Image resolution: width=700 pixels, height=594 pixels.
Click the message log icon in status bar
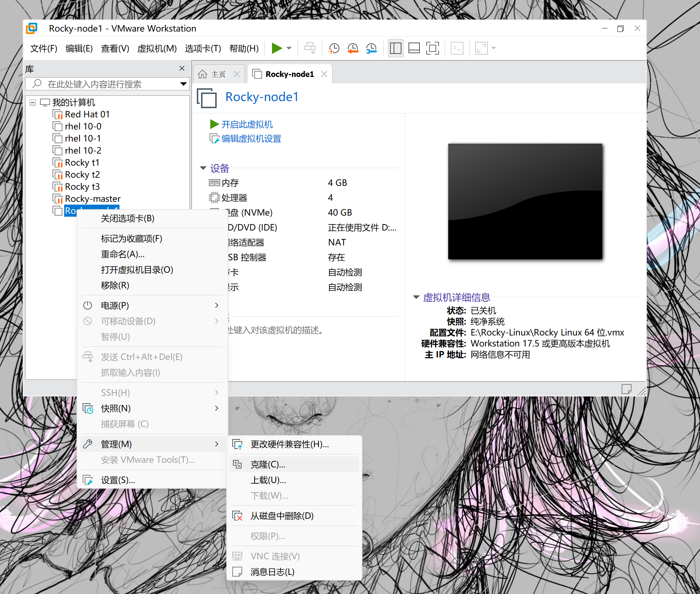(x=627, y=389)
